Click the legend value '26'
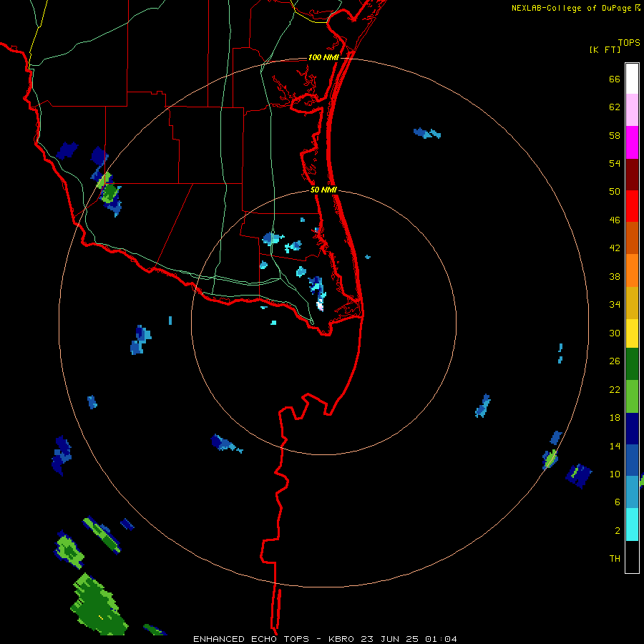The width and height of the screenshot is (644, 644). (615, 361)
